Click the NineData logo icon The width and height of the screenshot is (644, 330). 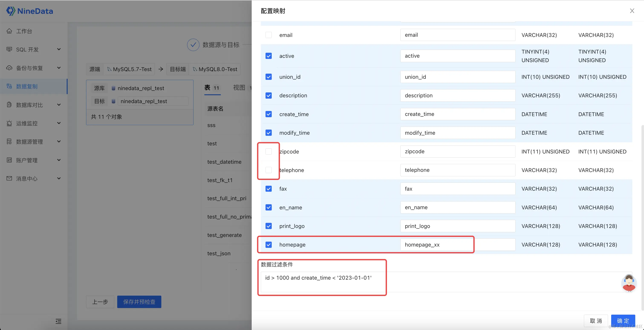[10, 11]
